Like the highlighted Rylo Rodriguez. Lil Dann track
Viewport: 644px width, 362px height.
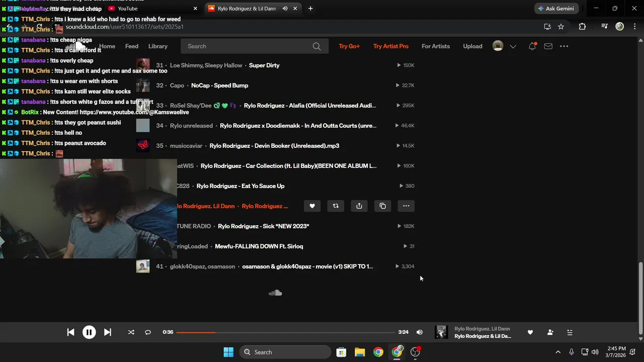312,206
